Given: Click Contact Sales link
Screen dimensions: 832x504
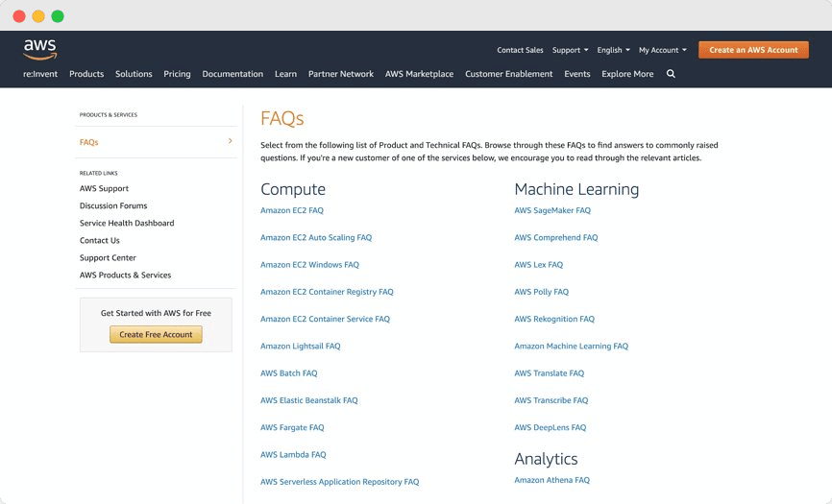Looking at the screenshot, I should click(x=520, y=50).
